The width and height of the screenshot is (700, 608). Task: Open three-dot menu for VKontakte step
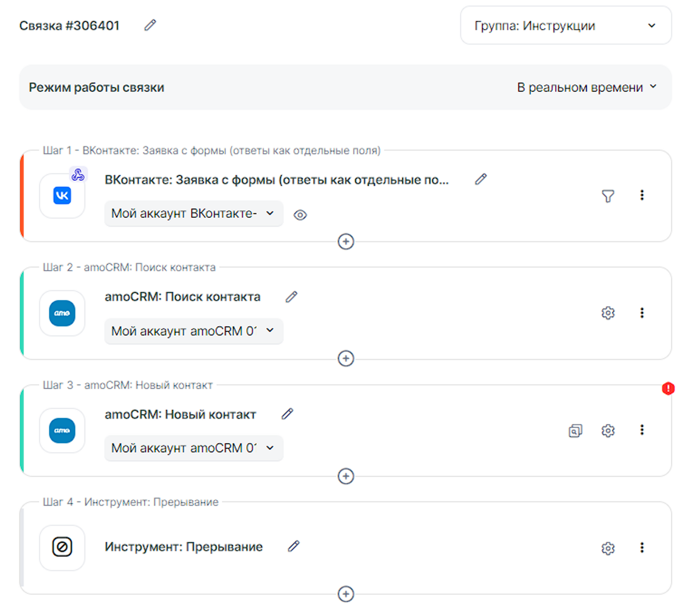pos(642,195)
